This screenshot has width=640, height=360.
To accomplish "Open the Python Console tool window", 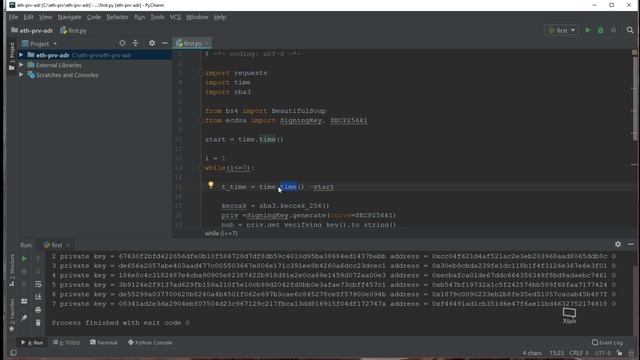I will click(150, 342).
